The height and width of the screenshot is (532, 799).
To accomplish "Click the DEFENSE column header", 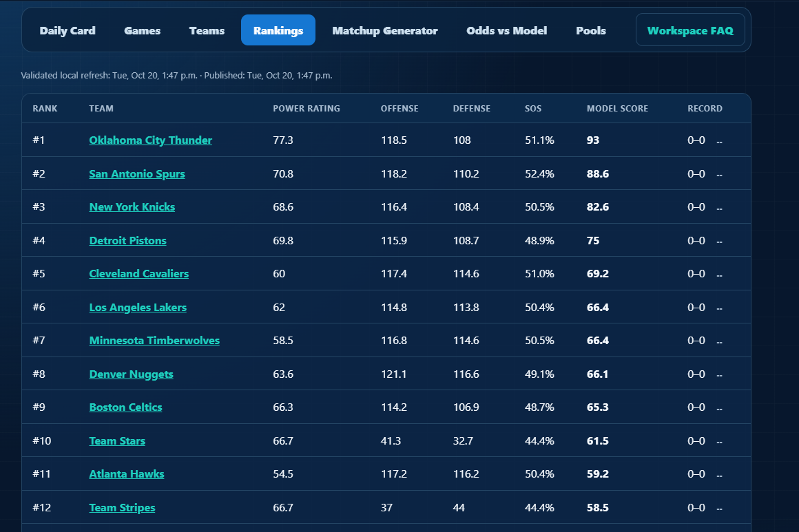I will pyautogui.click(x=472, y=109).
